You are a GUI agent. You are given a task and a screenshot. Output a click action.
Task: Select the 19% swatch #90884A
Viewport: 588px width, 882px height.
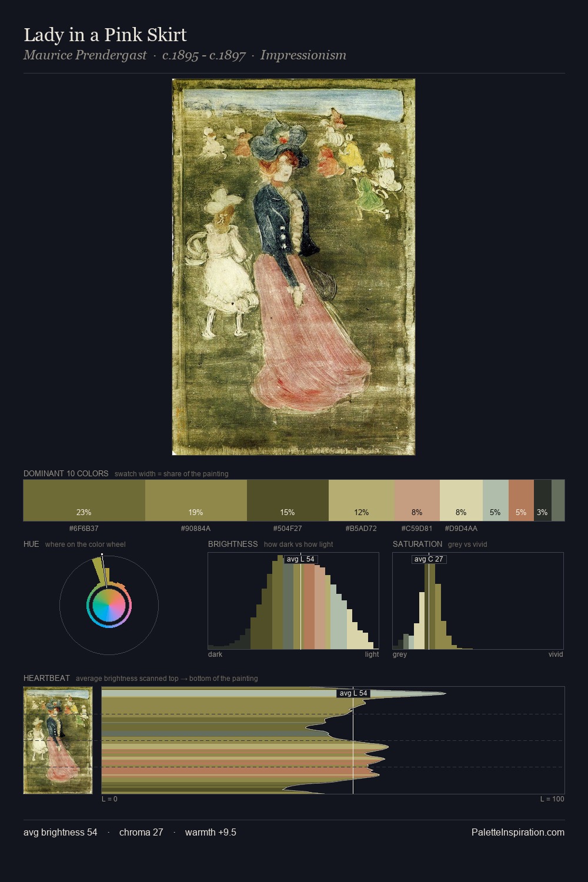tap(196, 500)
